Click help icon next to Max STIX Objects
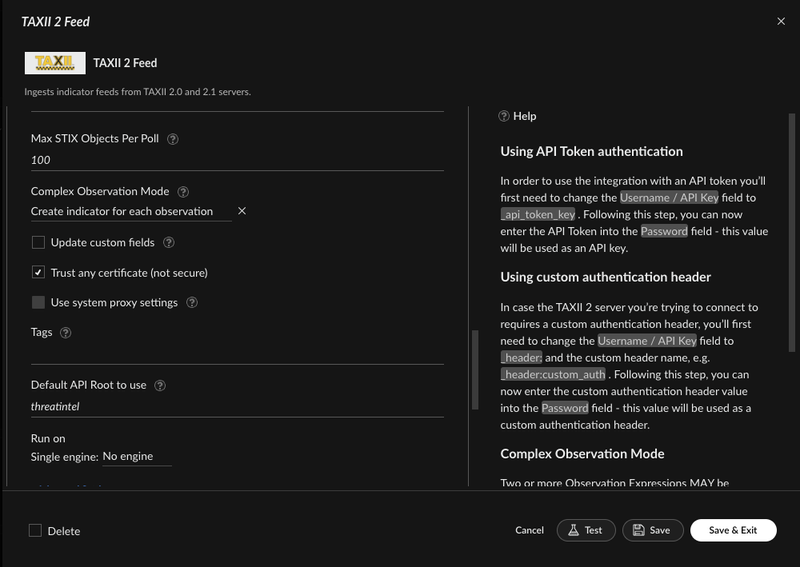Viewport: 800px width, 567px height. point(173,139)
